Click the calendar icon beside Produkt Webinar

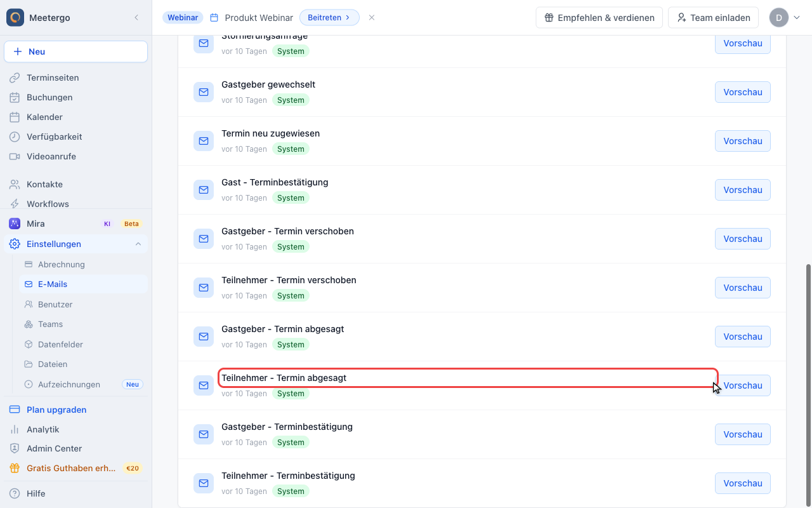[214, 18]
